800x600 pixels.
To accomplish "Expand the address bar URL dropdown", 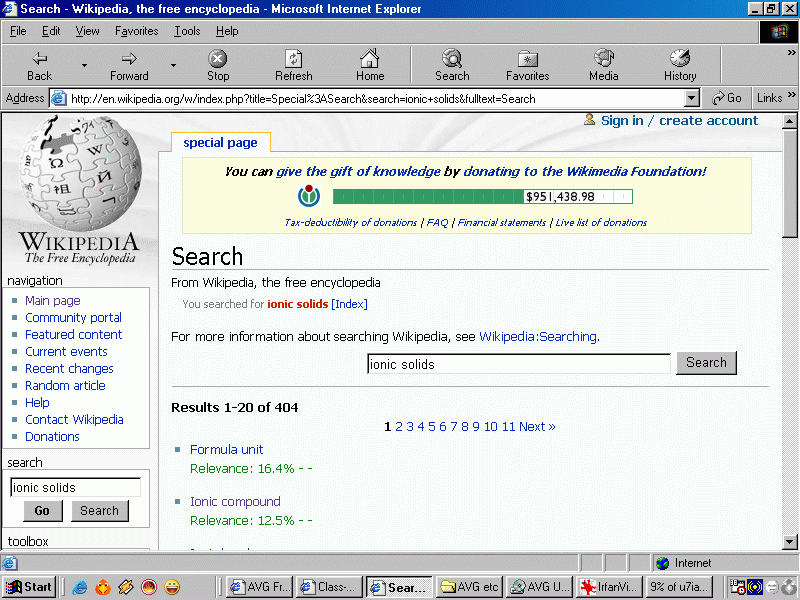I will pyautogui.click(x=691, y=98).
